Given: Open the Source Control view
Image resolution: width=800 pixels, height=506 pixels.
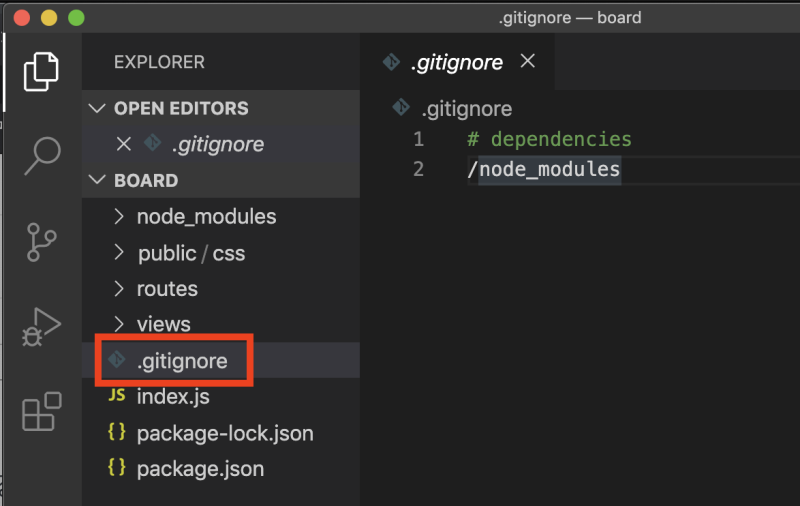Looking at the screenshot, I should pyautogui.click(x=41, y=241).
